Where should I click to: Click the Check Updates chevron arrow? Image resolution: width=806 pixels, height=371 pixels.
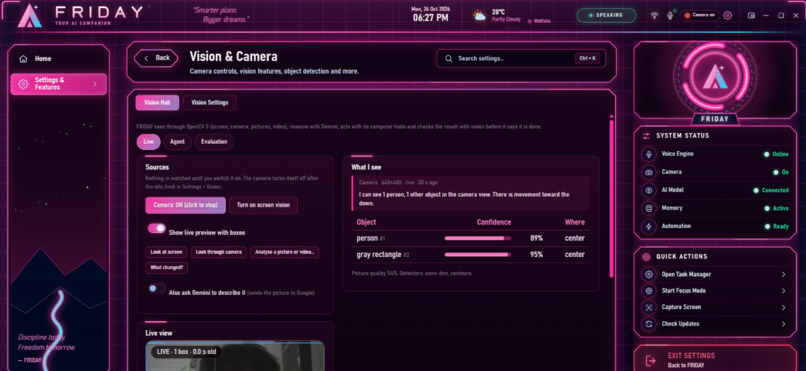[783, 324]
